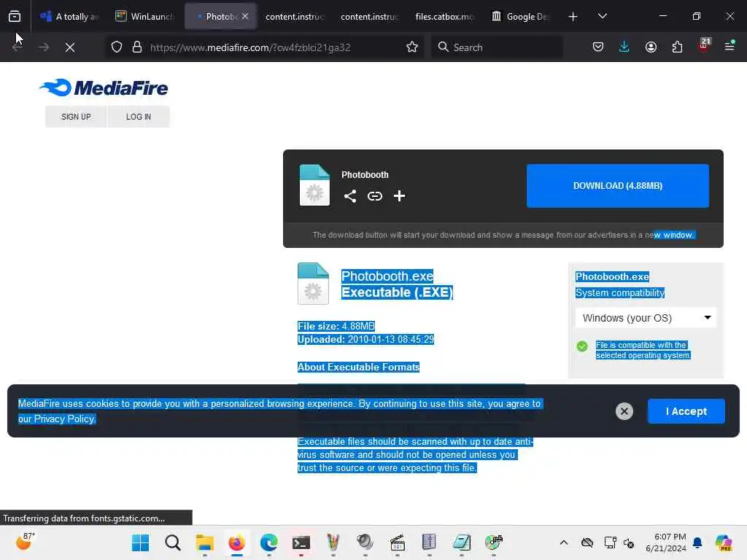Open Firefox downloads panel
This screenshot has height=560, width=747.
tap(624, 47)
